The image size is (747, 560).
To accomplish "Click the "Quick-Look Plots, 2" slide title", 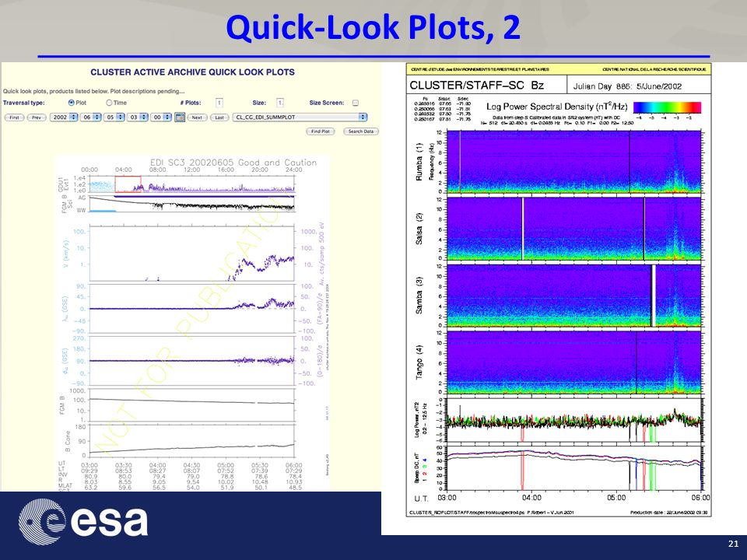I will click(373, 27).
